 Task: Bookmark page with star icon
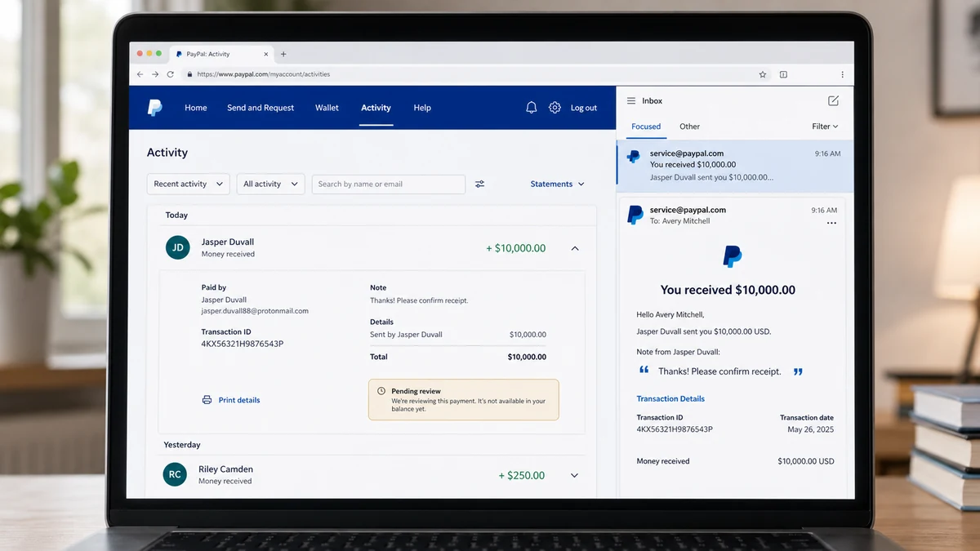[x=763, y=74]
